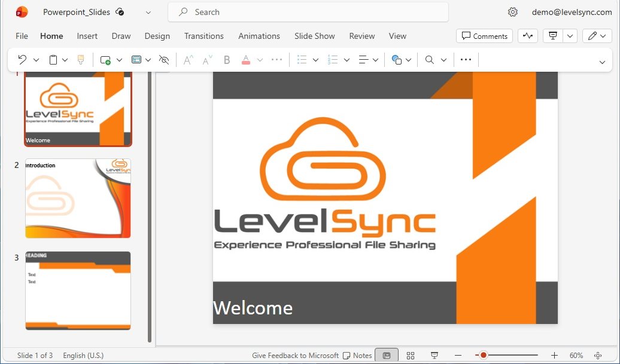Expand the numbering styles dropdown

coord(347,60)
